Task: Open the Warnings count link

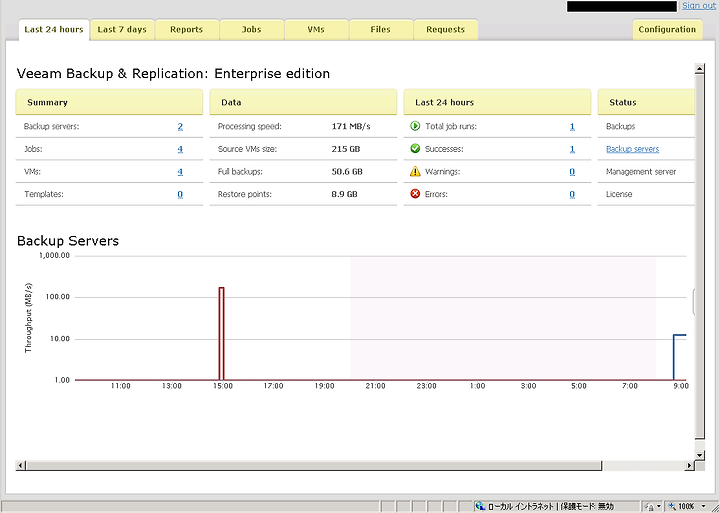Action: coord(572,172)
